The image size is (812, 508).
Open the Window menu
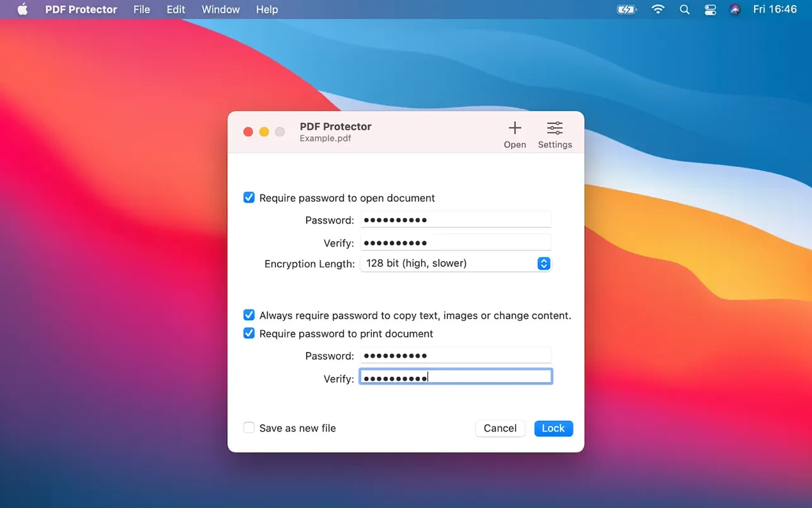tap(220, 9)
